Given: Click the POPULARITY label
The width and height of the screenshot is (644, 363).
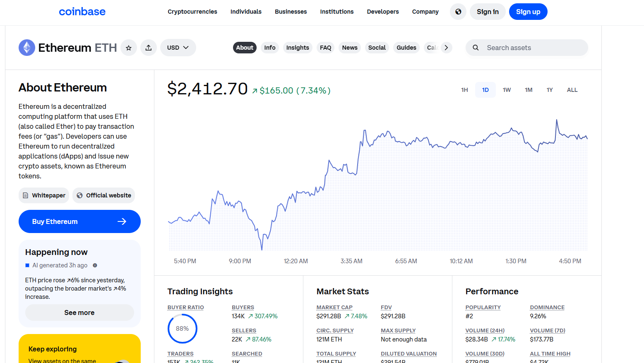Looking at the screenshot, I should pyautogui.click(x=483, y=308).
